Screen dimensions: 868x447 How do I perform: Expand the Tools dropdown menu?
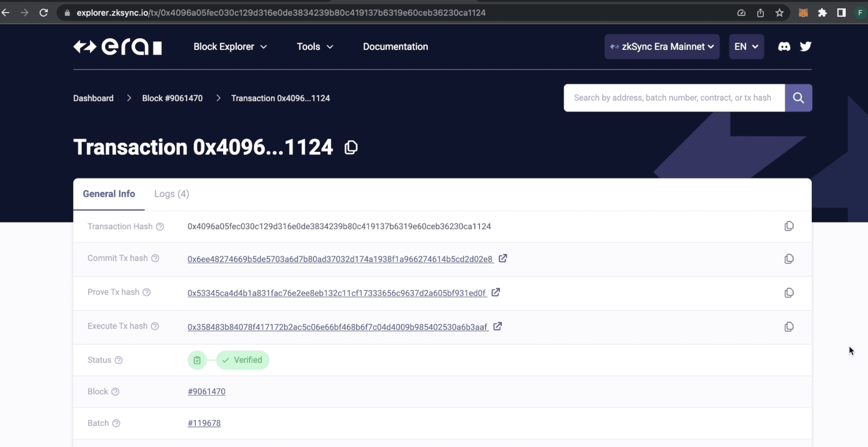point(315,46)
